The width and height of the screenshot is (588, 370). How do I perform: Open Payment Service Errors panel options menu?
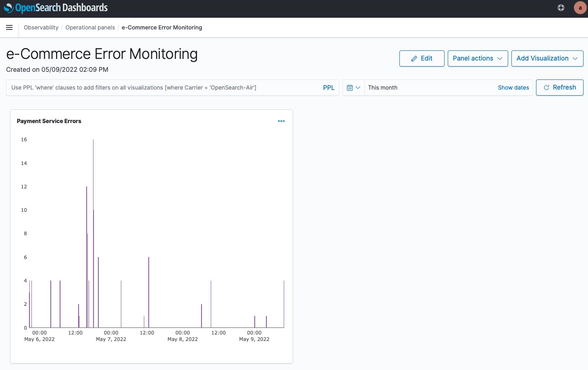tap(281, 121)
